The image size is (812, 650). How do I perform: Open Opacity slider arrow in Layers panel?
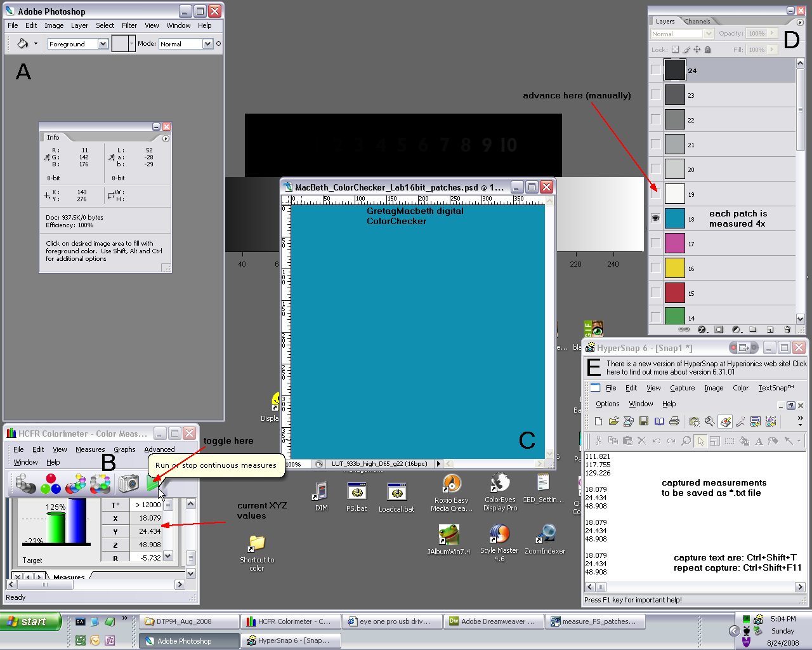(x=772, y=33)
